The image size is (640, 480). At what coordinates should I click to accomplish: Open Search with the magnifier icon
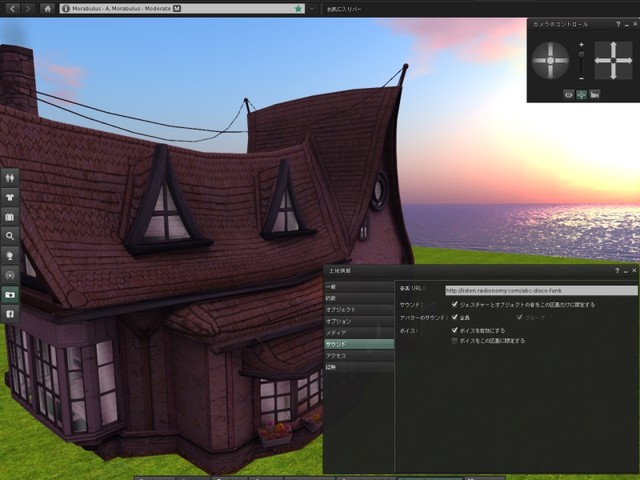pyautogui.click(x=10, y=236)
